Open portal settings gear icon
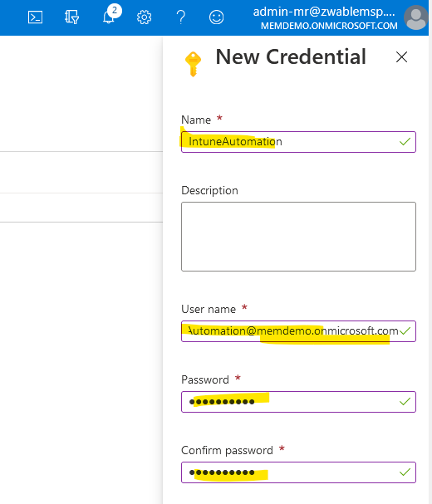 pyautogui.click(x=144, y=17)
